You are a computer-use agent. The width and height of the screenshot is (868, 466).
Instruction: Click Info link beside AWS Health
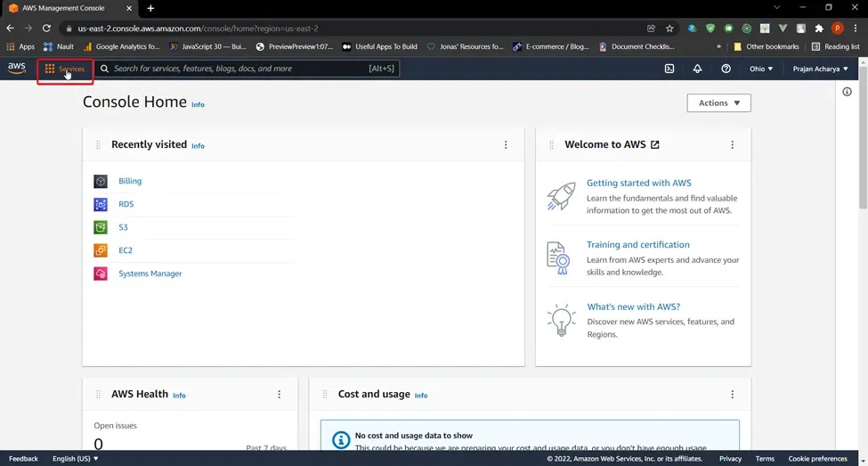tap(179, 396)
